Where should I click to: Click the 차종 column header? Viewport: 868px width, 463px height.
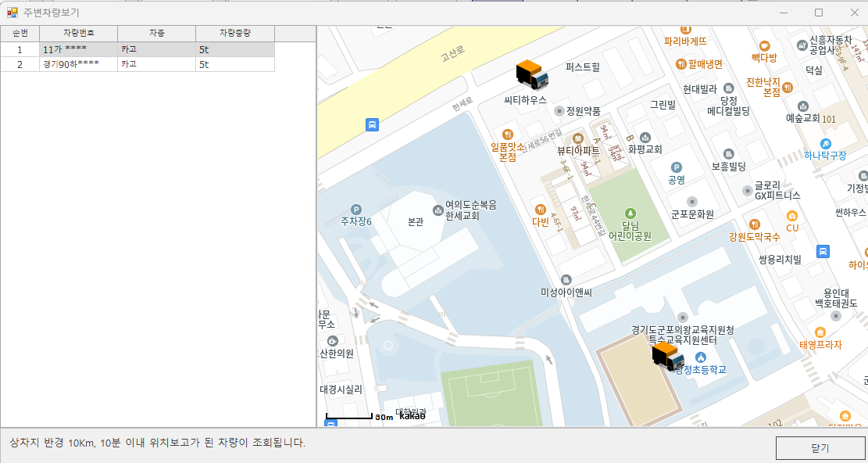pos(156,33)
